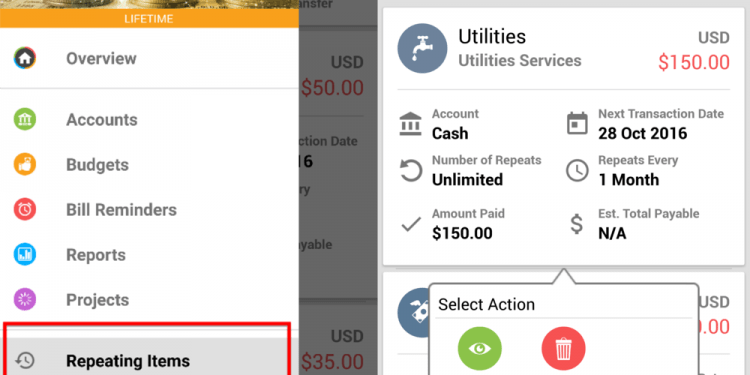Tap the Number of Repeats refresh icon
The width and height of the screenshot is (750, 375).
pos(411,171)
